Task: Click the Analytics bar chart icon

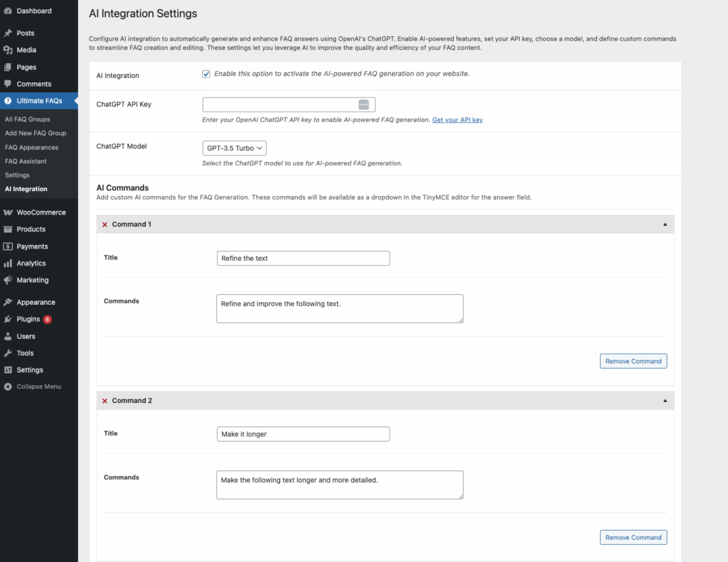Action: coord(8,263)
